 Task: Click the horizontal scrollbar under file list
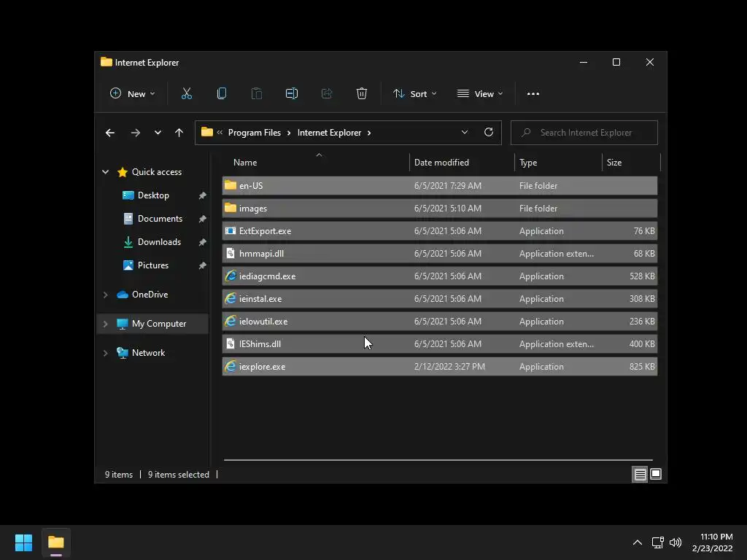click(438, 460)
